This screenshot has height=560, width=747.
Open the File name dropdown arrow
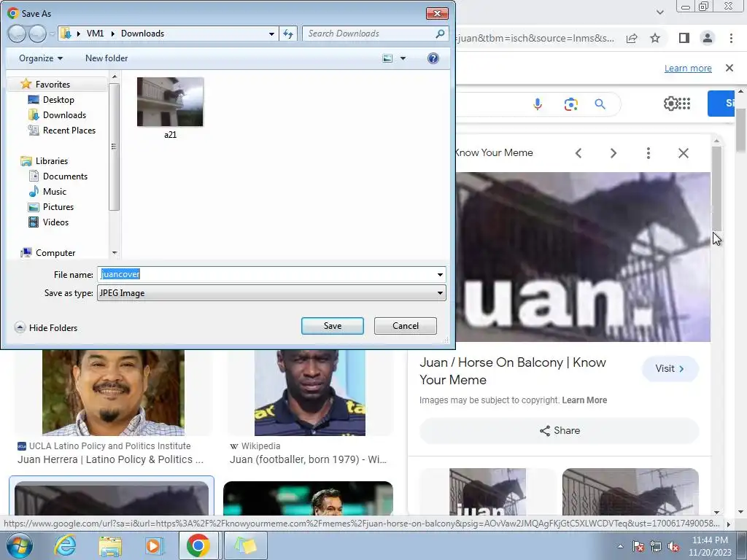tap(440, 274)
